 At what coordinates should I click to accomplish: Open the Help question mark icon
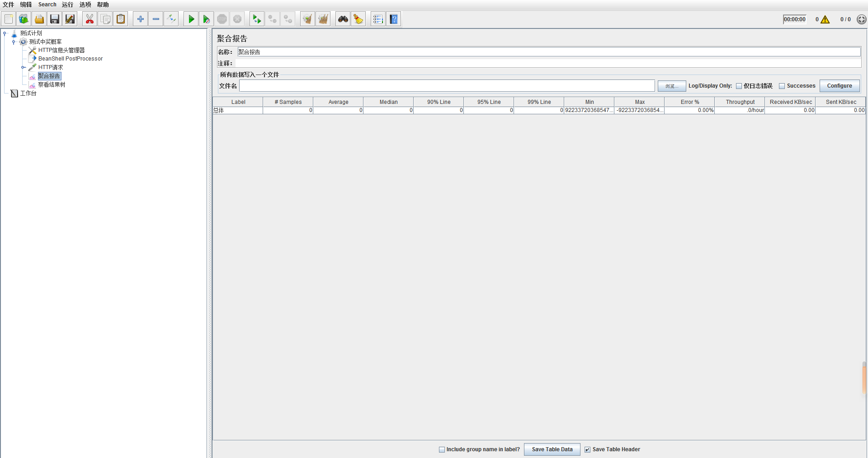[394, 19]
